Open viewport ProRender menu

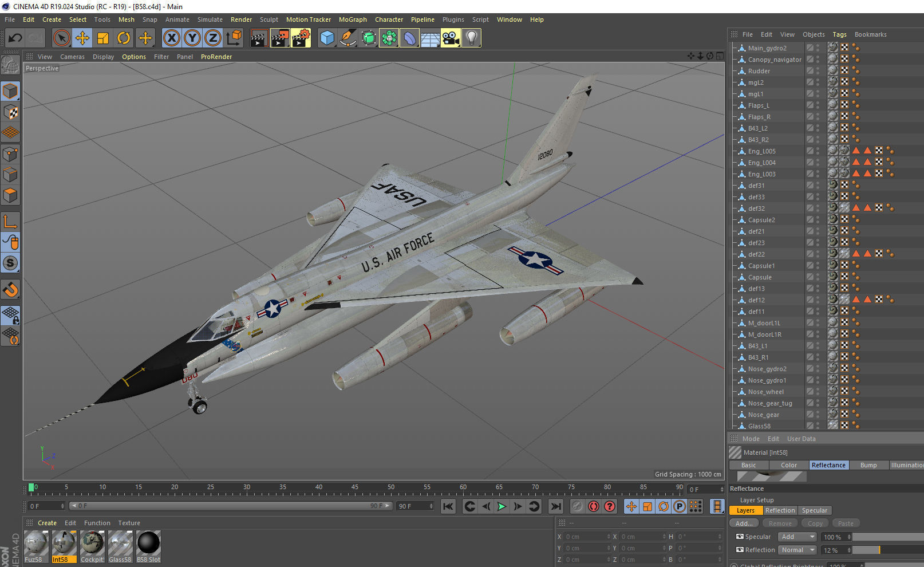coord(216,57)
